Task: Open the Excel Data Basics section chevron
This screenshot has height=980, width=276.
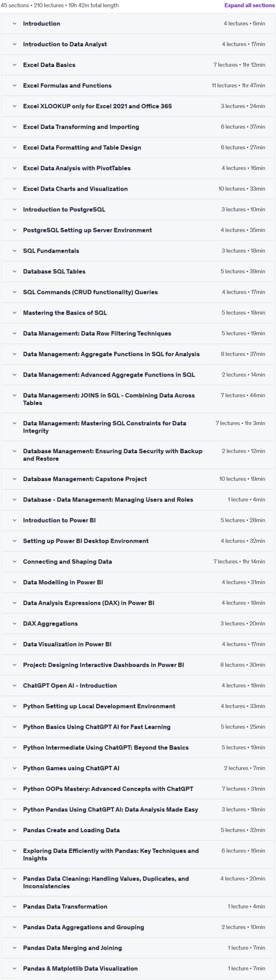Action: pyautogui.click(x=15, y=65)
